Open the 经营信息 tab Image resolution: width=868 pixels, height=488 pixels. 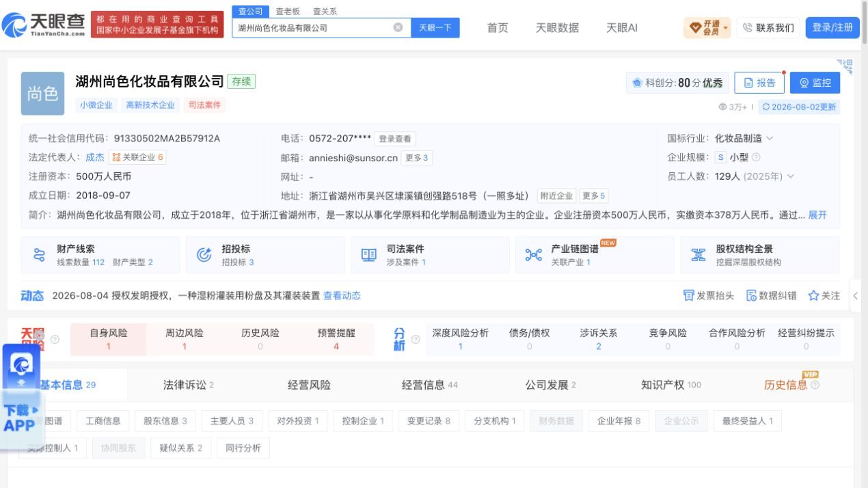pyautogui.click(x=429, y=385)
